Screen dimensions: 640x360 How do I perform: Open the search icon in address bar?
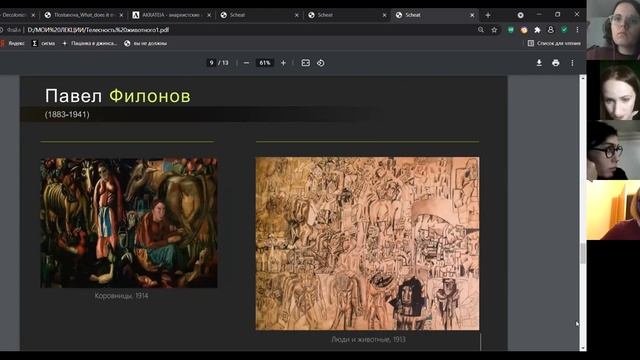(481, 30)
